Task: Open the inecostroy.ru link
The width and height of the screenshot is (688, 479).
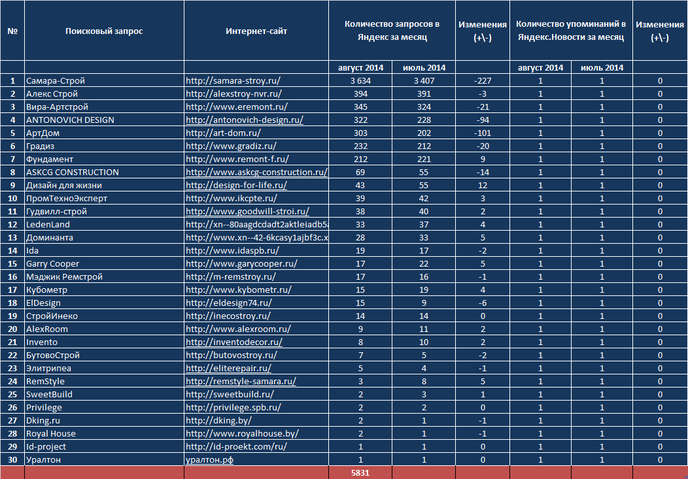Action: (228, 316)
